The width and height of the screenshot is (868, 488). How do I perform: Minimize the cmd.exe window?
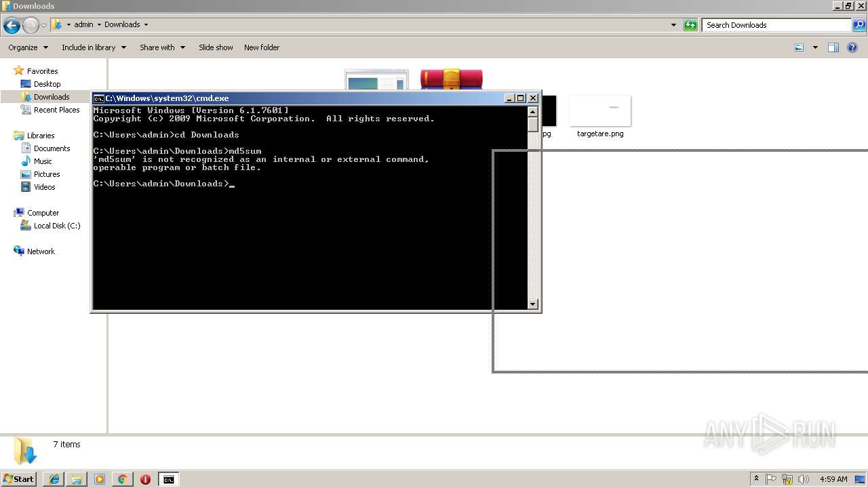pyautogui.click(x=509, y=98)
